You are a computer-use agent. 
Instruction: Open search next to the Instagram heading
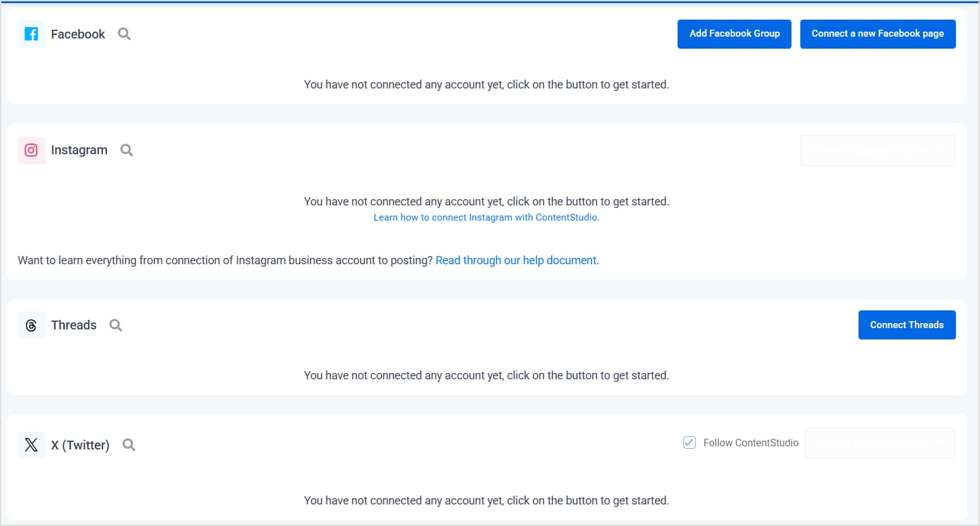coord(127,150)
